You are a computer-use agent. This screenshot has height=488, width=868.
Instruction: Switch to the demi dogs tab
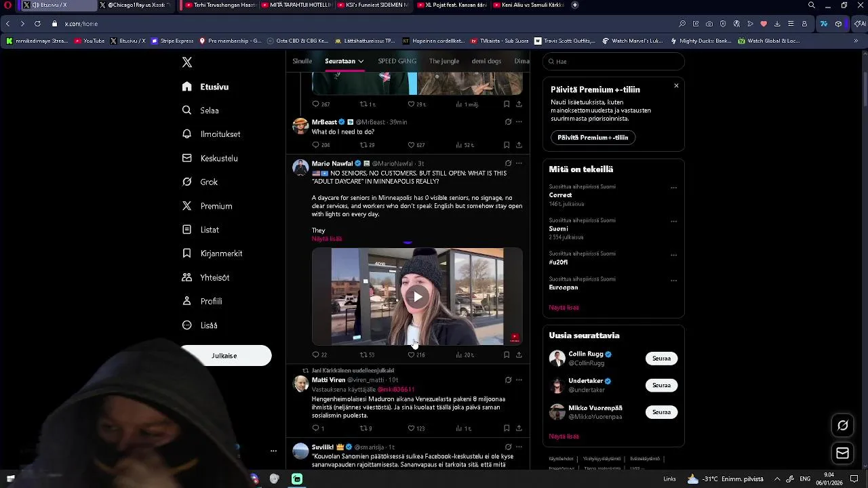click(x=486, y=61)
